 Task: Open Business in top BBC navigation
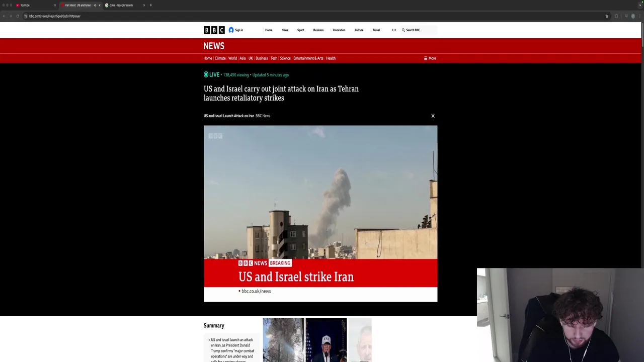[x=318, y=30]
